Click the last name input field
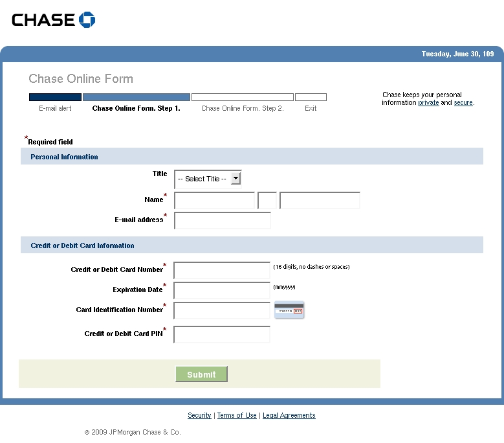Screen dimensions: 504x443 pos(320,200)
